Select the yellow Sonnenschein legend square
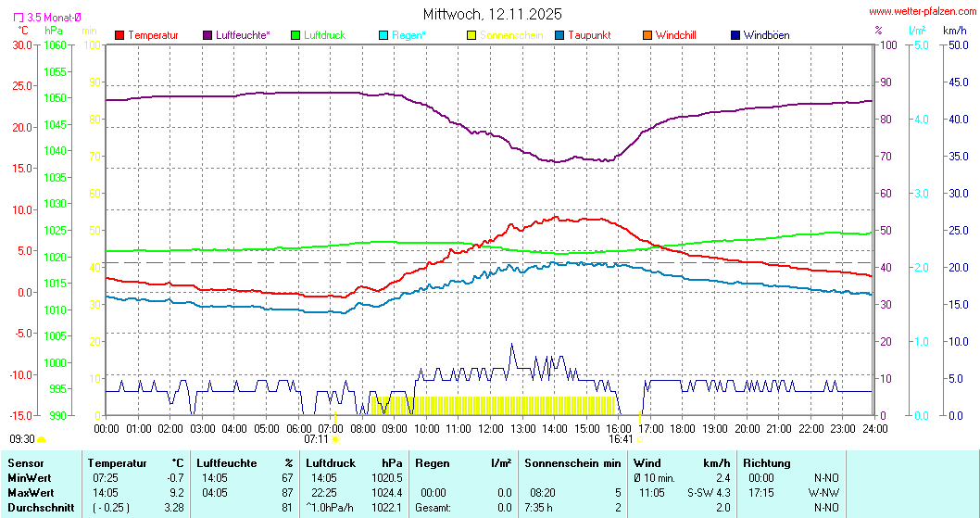 click(x=471, y=35)
